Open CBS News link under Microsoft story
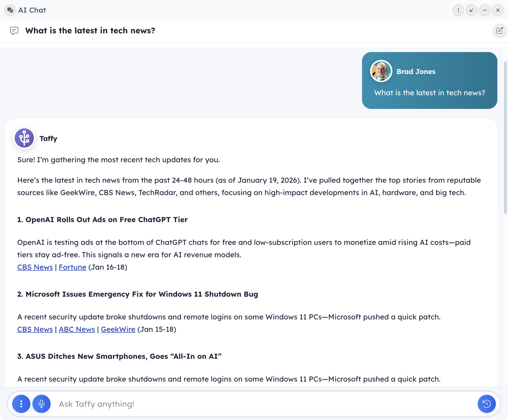508x420 pixels. point(35,329)
